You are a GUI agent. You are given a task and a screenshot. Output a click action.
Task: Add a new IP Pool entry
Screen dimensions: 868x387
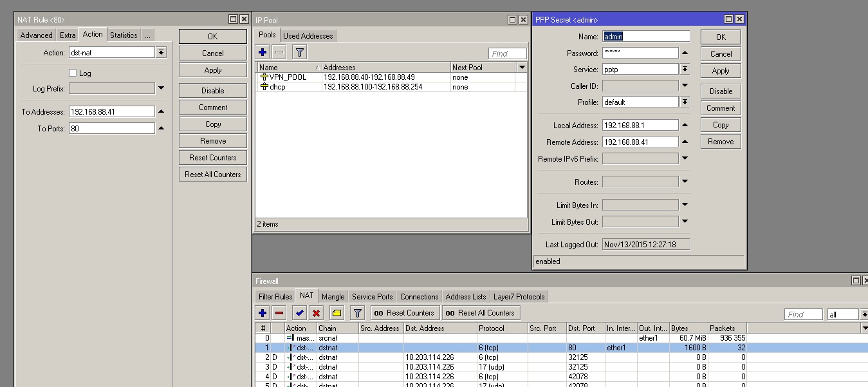[263, 53]
